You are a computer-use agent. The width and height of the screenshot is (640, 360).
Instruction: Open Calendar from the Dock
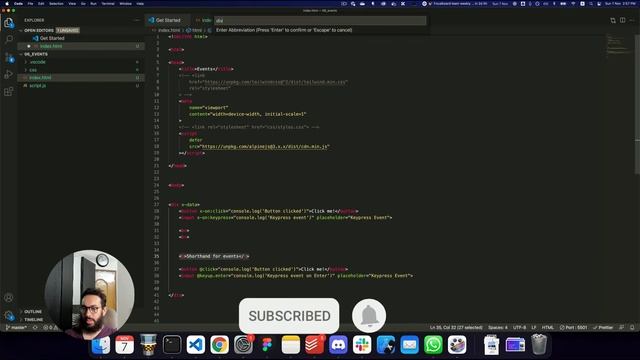[x=124, y=345]
